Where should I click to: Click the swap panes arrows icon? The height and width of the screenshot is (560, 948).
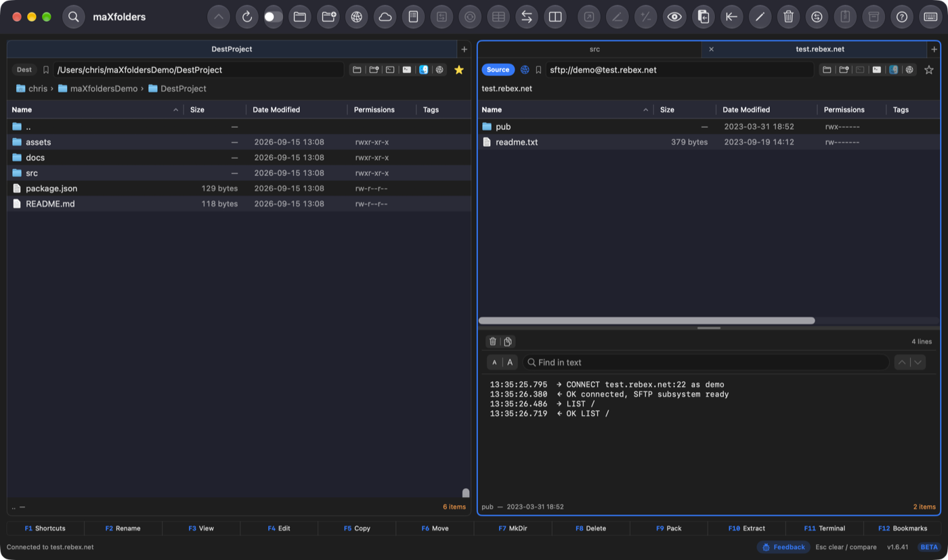click(527, 17)
